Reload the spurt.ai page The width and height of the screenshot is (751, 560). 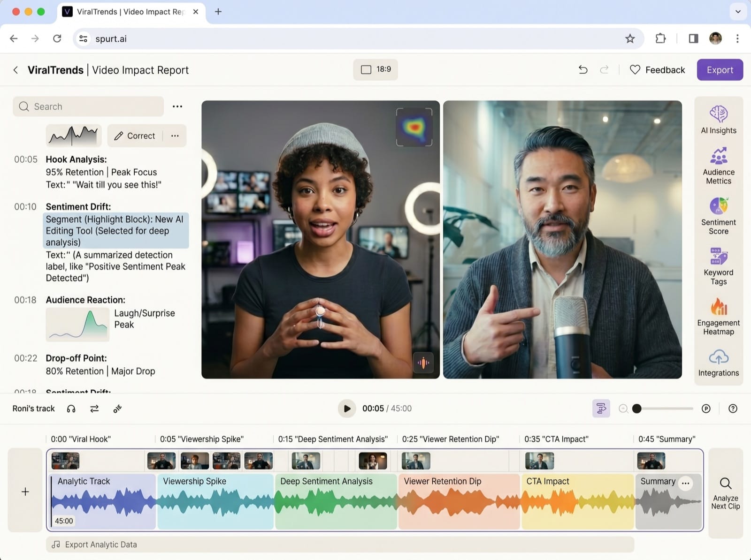[57, 38]
